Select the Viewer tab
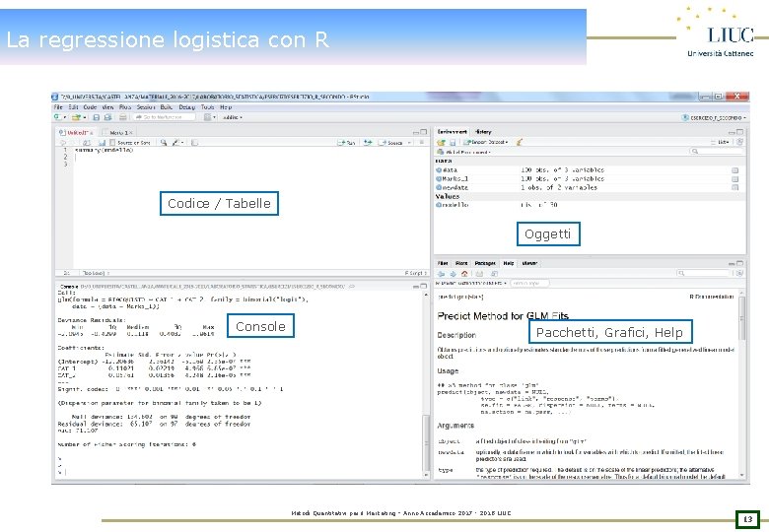This screenshot has height=532, width=769. pyautogui.click(x=529, y=263)
